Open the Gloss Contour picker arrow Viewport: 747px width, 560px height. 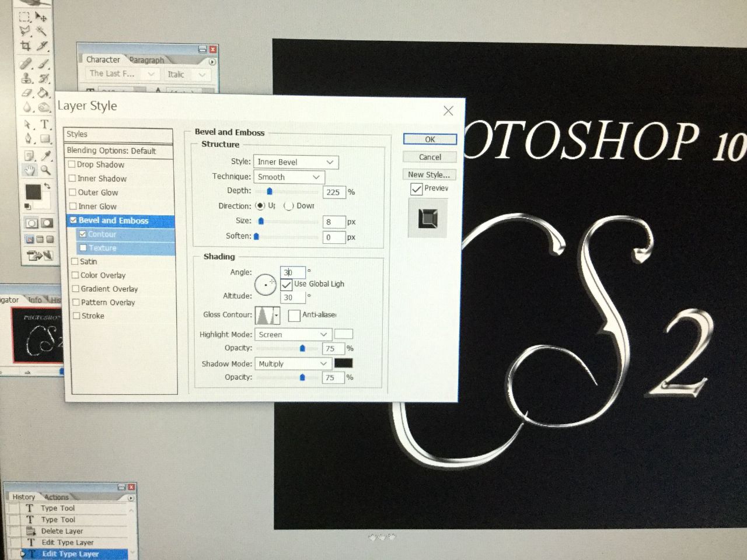point(276,316)
